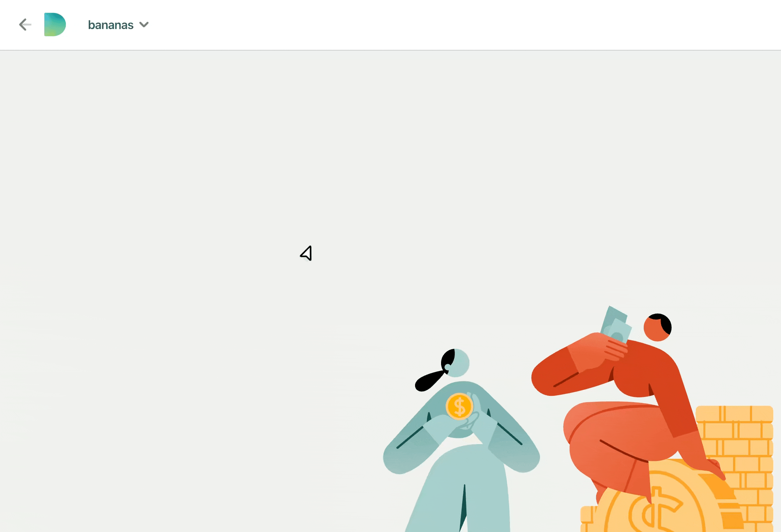Click the back arrow icon
This screenshot has height=532, width=781.
[x=25, y=25]
